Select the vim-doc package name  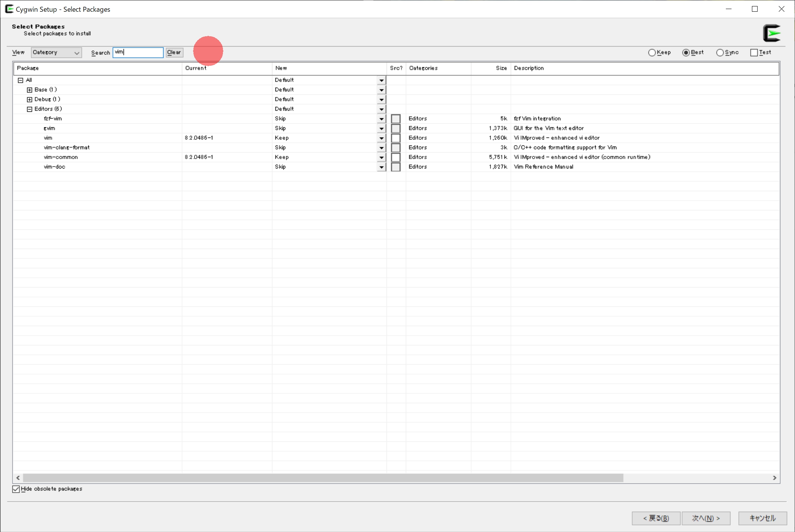click(x=54, y=167)
